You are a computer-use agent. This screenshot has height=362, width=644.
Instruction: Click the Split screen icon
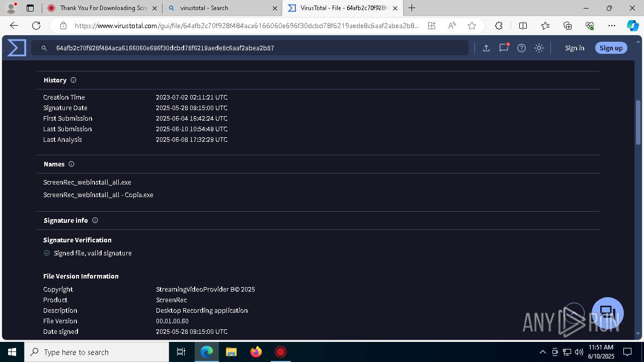[x=523, y=26]
